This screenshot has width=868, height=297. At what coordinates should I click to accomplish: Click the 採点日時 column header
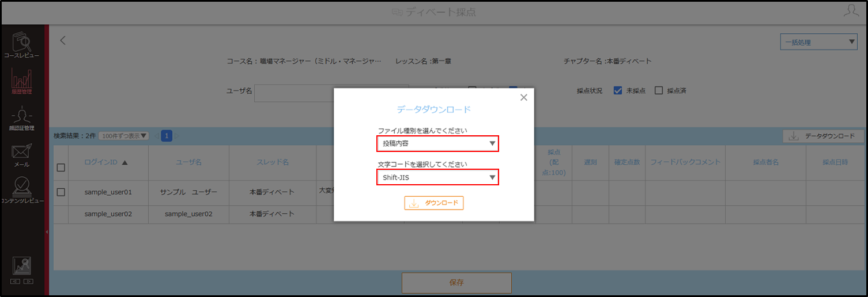point(835,163)
